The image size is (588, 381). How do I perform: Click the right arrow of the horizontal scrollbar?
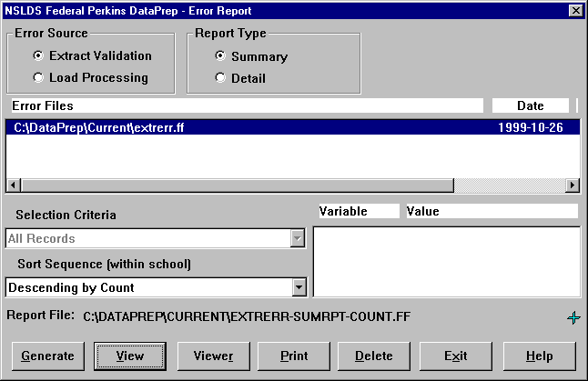(573, 185)
